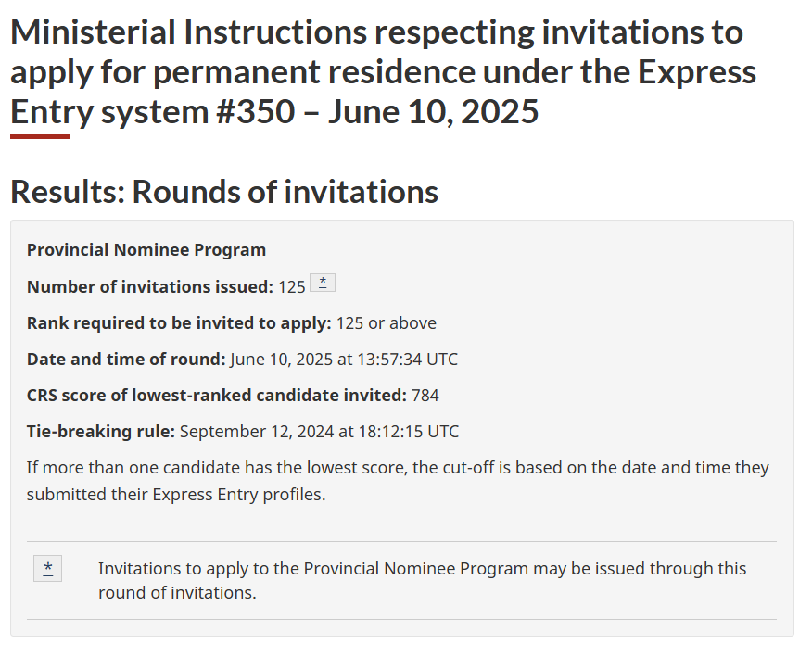Click 'submitted their Express Entry profiles' text line
The width and height of the screenshot is (812, 656).
point(176,494)
